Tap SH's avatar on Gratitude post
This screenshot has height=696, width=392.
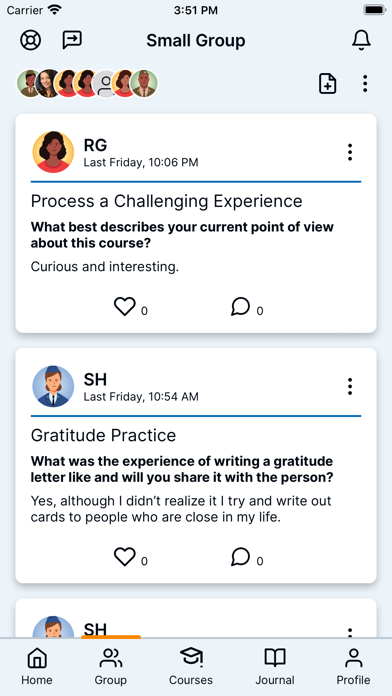(53, 386)
